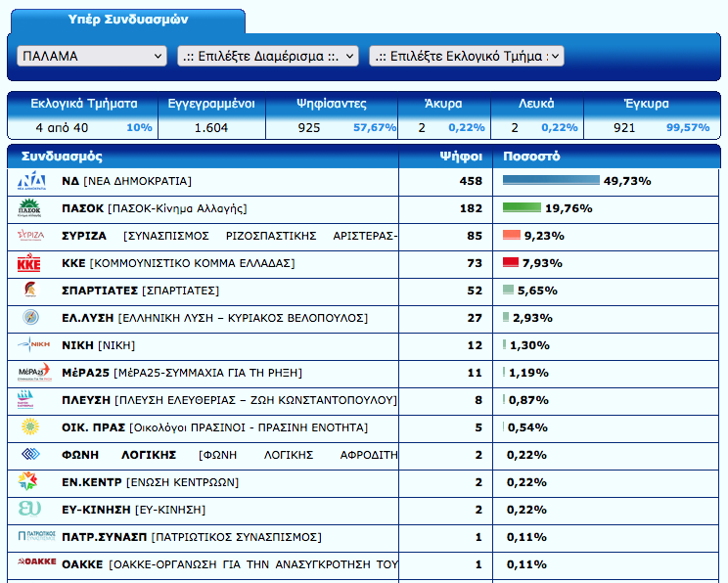This screenshot has height=583, width=728.
Task: Click the Συνδυασμός column header
Action: pos(62,157)
